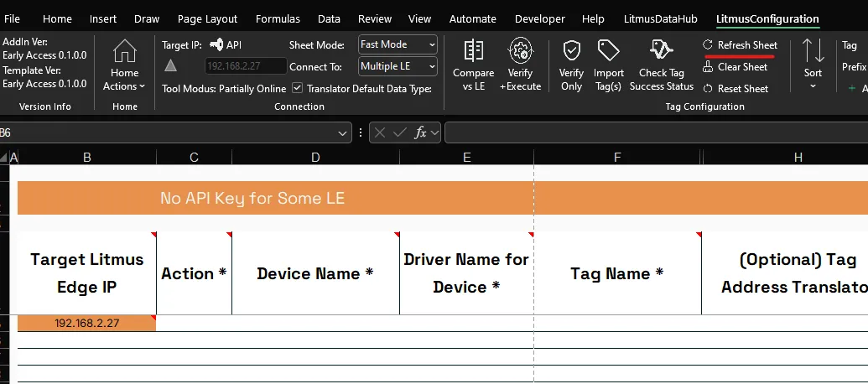Click the formula bar input area
This screenshot has width=868, height=384.
click(x=656, y=132)
